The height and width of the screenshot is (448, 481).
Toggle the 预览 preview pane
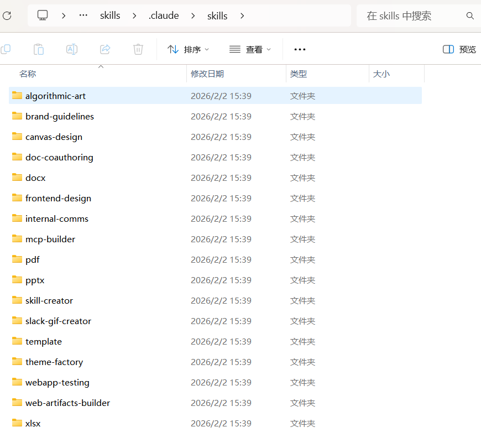(x=459, y=49)
